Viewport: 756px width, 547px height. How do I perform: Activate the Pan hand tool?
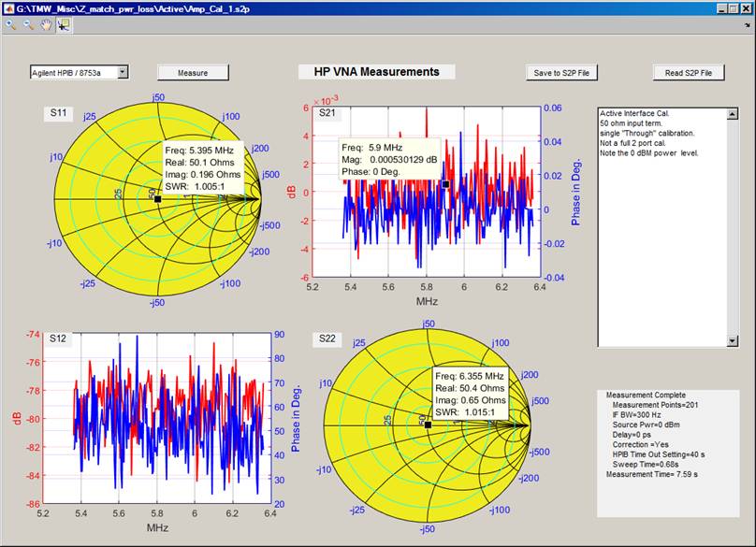[45, 24]
